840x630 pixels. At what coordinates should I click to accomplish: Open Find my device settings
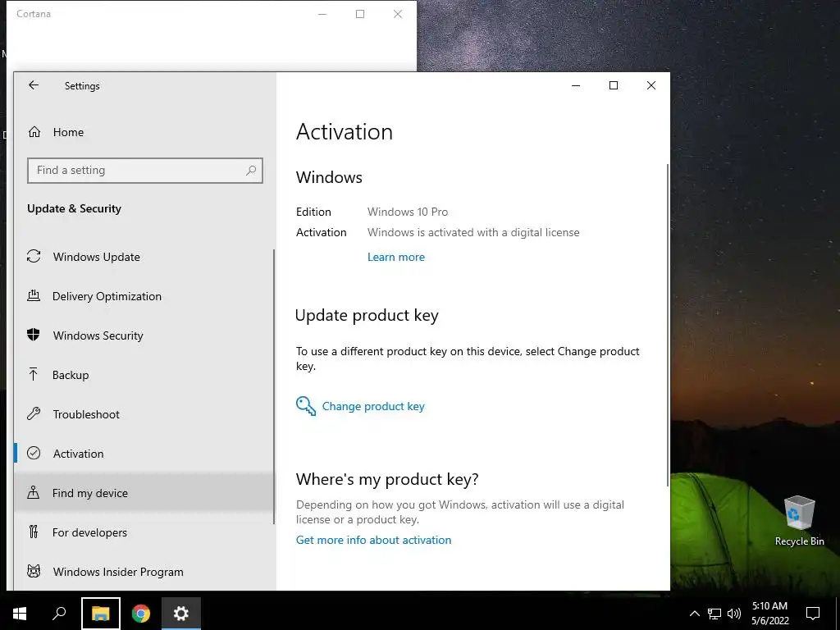click(144, 493)
